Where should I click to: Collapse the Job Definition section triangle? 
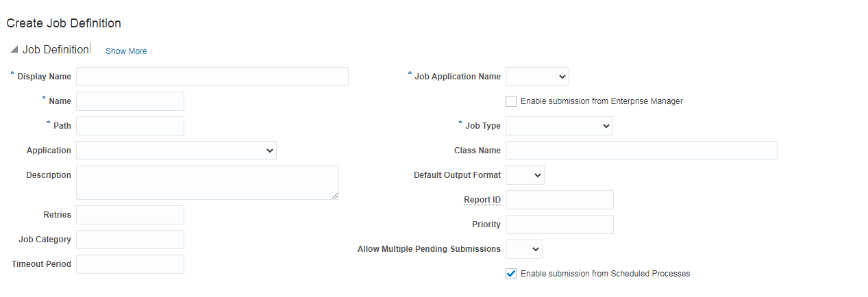click(14, 50)
